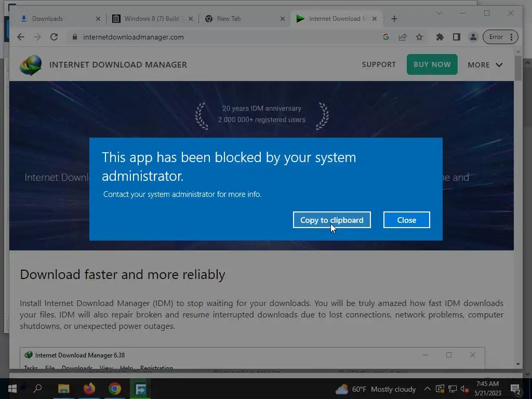The width and height of the screenshot is (532, 399).
Task: Close the Internet Download Manager tab
Action: pyautogui.click(x=375, y=19)
